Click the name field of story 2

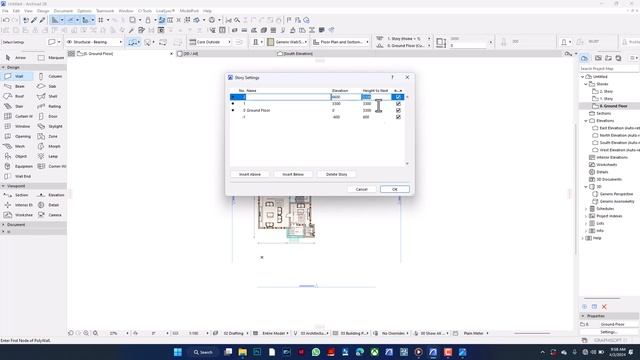(x=288, y=97)
